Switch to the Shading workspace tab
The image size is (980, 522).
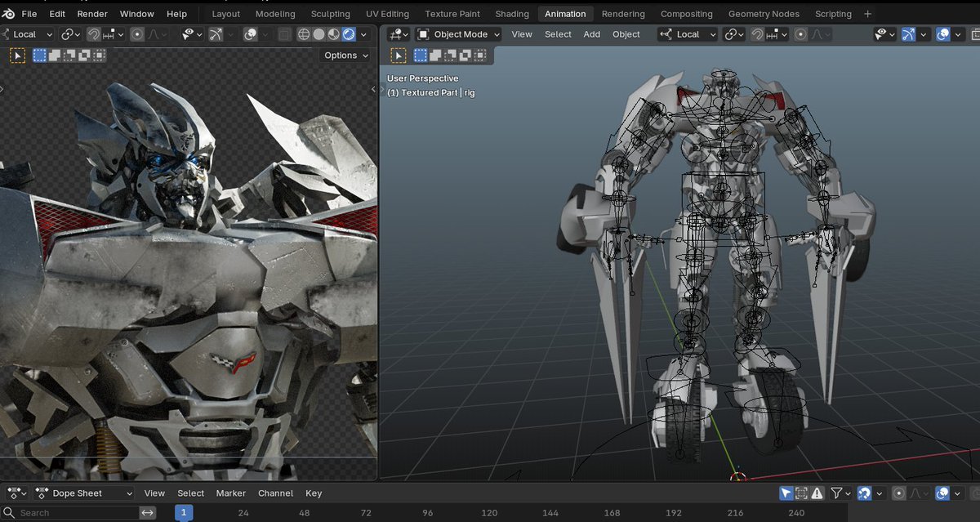click(512, 13)
